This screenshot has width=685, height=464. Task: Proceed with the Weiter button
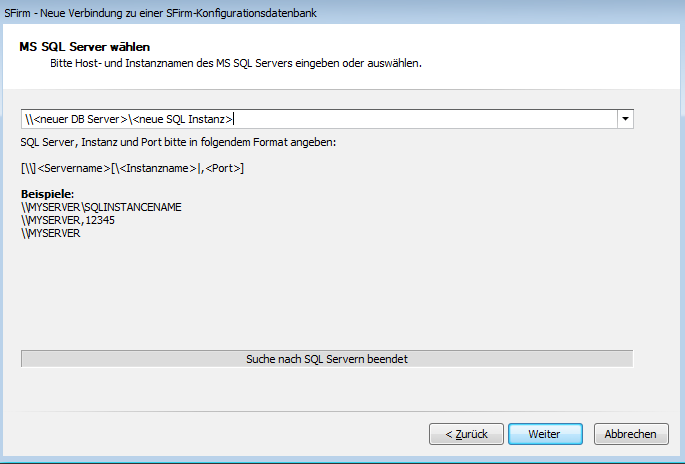click(x=544, y=434)
